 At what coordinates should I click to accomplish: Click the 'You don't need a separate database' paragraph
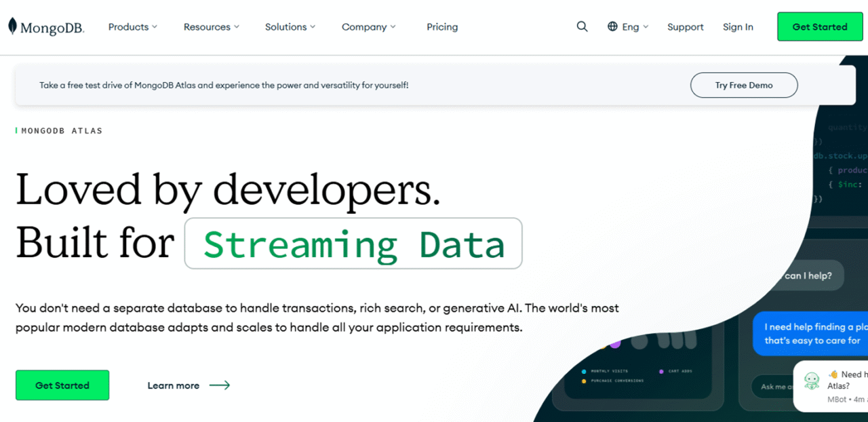tap(317, 318)
